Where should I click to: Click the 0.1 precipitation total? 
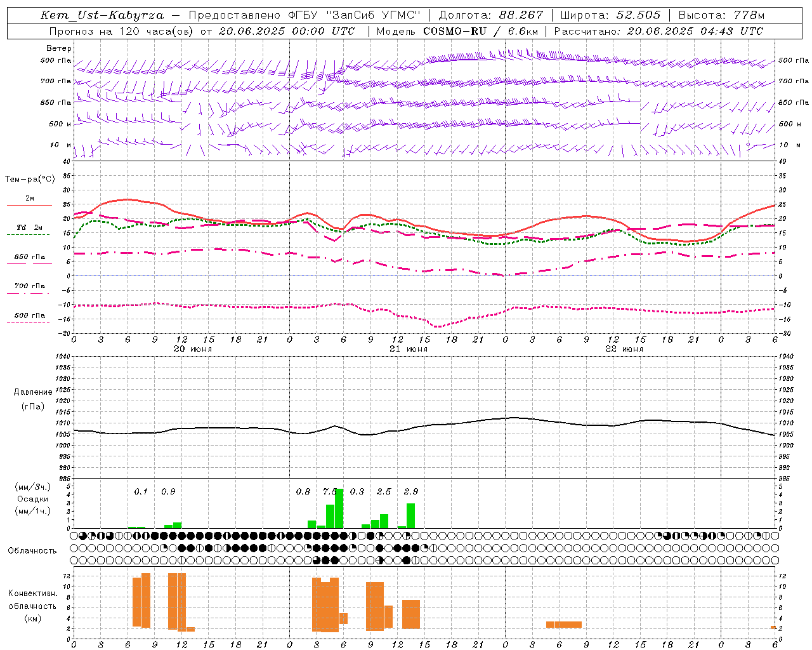(141, 491)
